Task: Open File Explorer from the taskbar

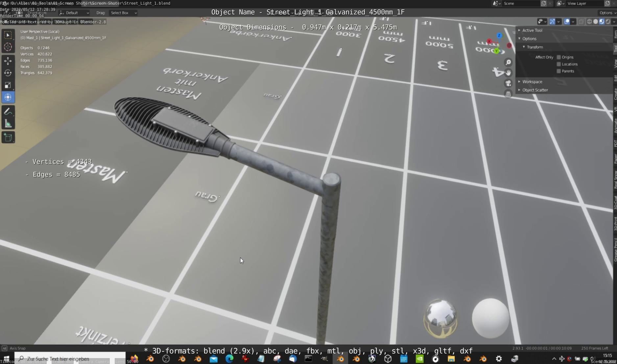Action: 451,359
